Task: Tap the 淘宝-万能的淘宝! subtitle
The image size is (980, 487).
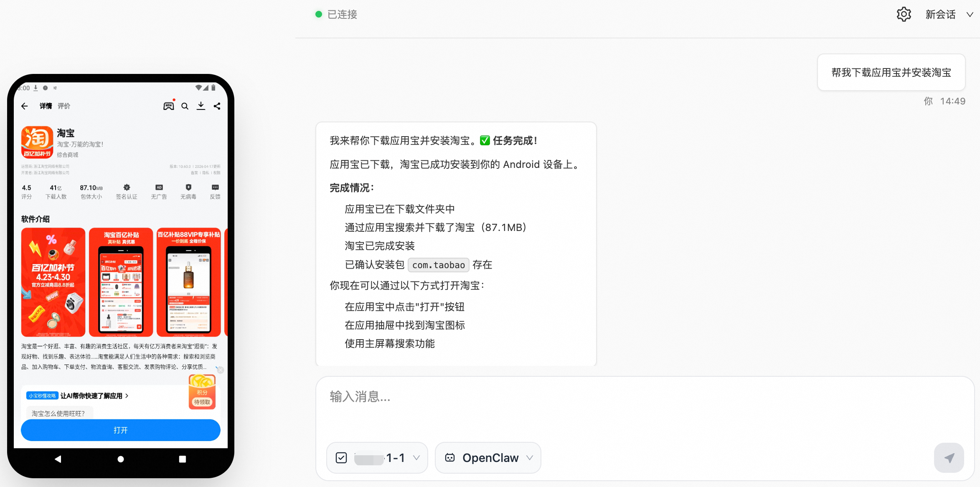Action: click(80, 144)
